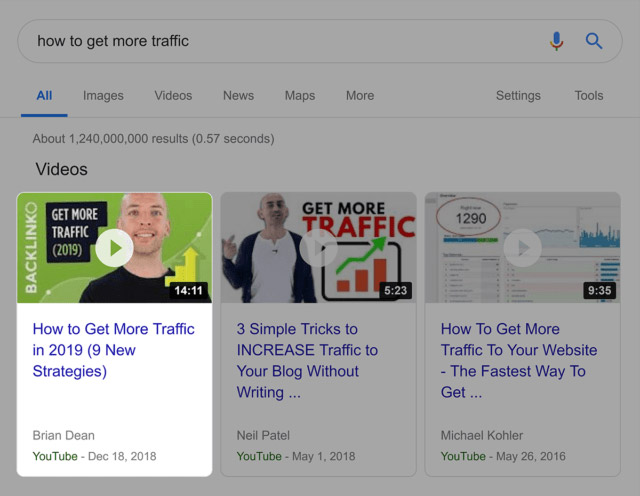Open 'How to Get More Traffic in 2019' link

pyautogui.click(x=113, y=350)
